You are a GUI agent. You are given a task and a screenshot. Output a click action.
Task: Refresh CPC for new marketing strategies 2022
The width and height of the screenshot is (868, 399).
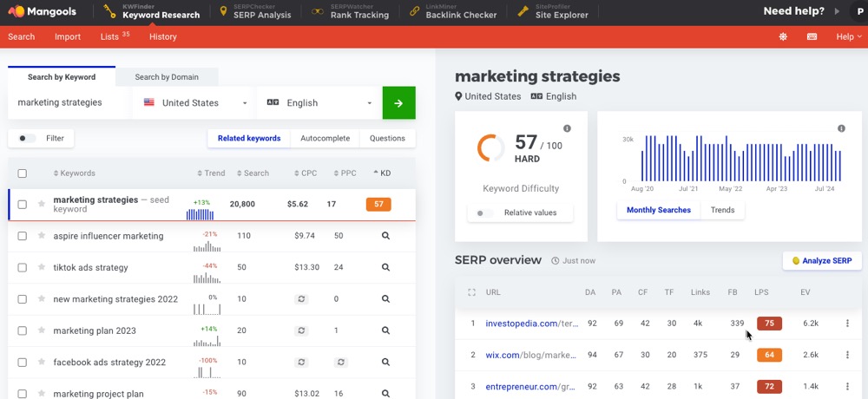(x=301, y=299)
